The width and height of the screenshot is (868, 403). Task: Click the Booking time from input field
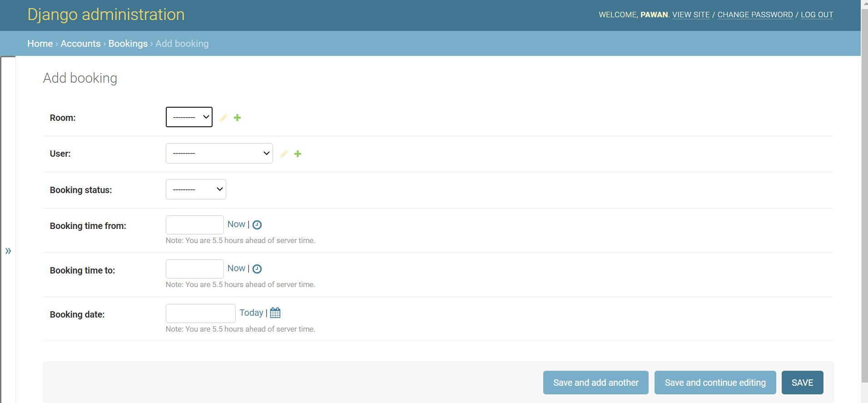195,225
